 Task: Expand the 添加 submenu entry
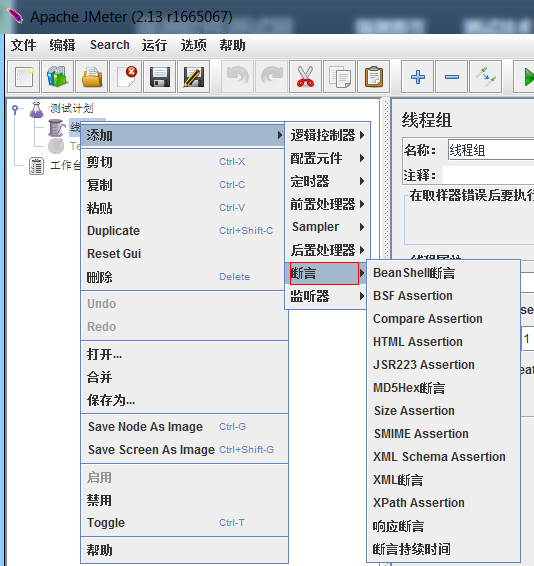point(183,136)
